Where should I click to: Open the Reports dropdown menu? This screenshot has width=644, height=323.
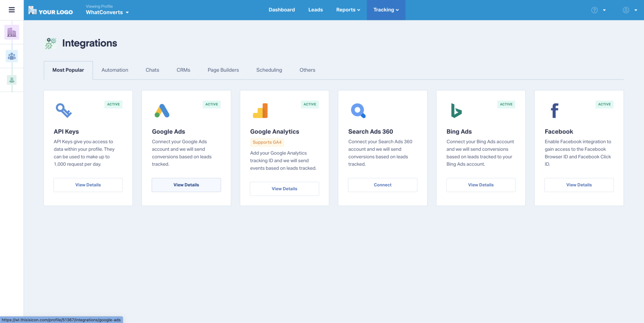pos(348,10)
